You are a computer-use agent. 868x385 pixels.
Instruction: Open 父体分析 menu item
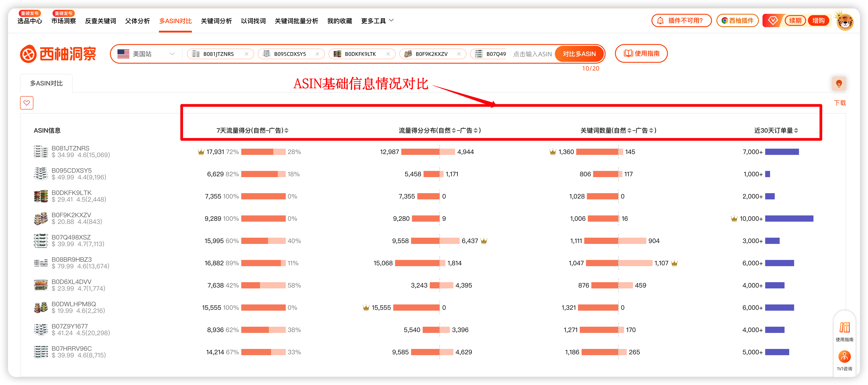[138, 21]
